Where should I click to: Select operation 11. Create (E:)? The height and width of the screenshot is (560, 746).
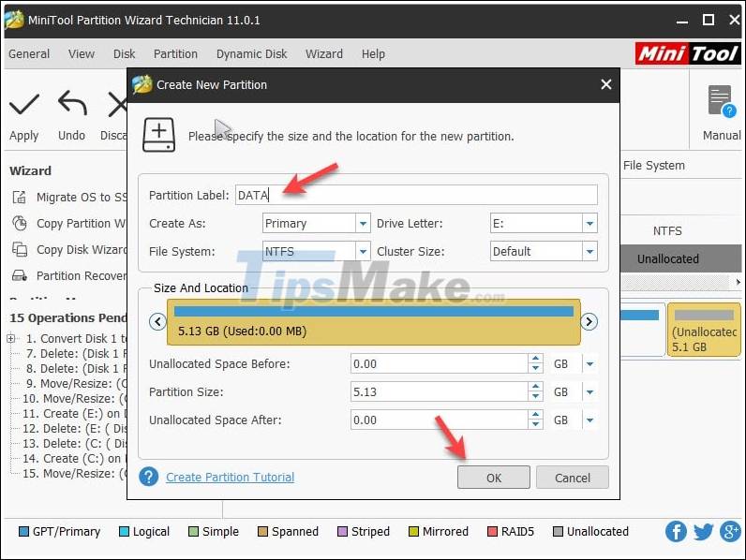point(75,414)
